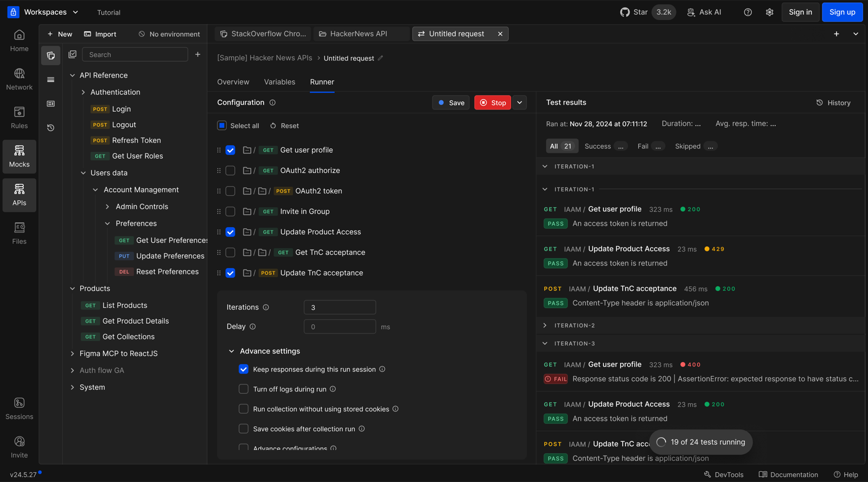
Task: Open the Invite sidebar option
Action: point(19,447)
